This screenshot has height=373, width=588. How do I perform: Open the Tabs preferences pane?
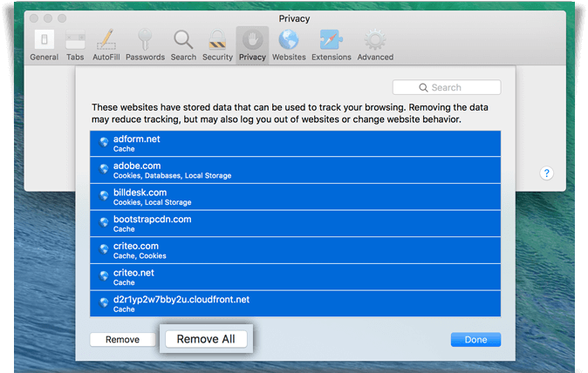(x=75, y=44)
